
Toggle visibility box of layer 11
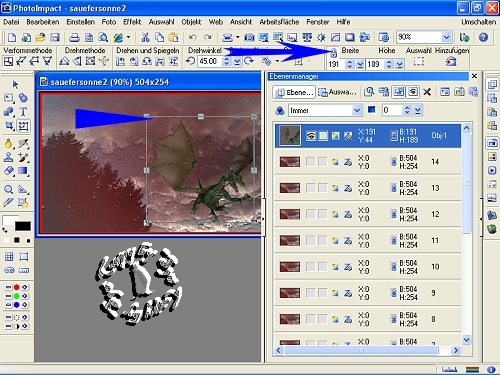tap(311, 240)
